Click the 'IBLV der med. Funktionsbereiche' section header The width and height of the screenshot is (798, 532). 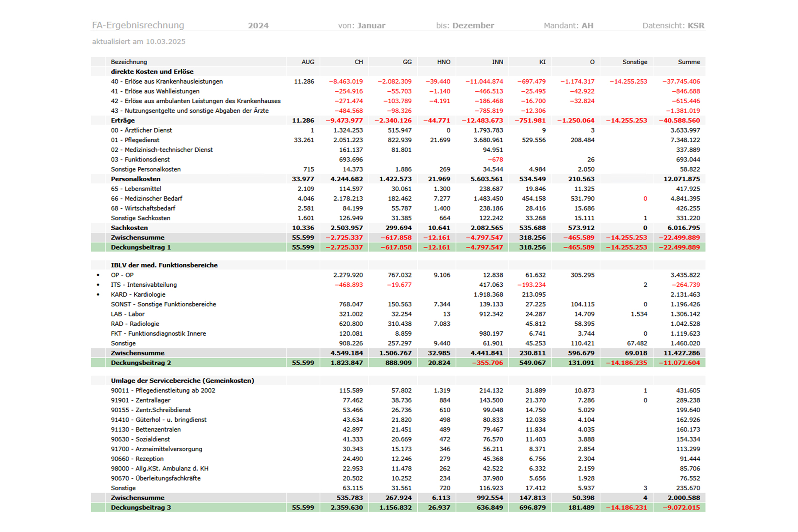point(164,265)
